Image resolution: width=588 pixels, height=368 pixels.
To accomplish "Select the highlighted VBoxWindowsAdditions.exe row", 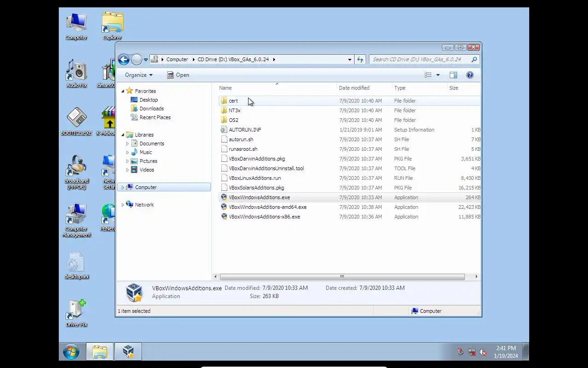I will pos(350,197).
